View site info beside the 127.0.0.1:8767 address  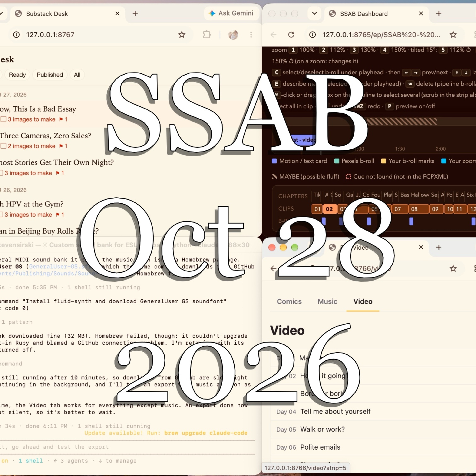[x=16, y=35]
